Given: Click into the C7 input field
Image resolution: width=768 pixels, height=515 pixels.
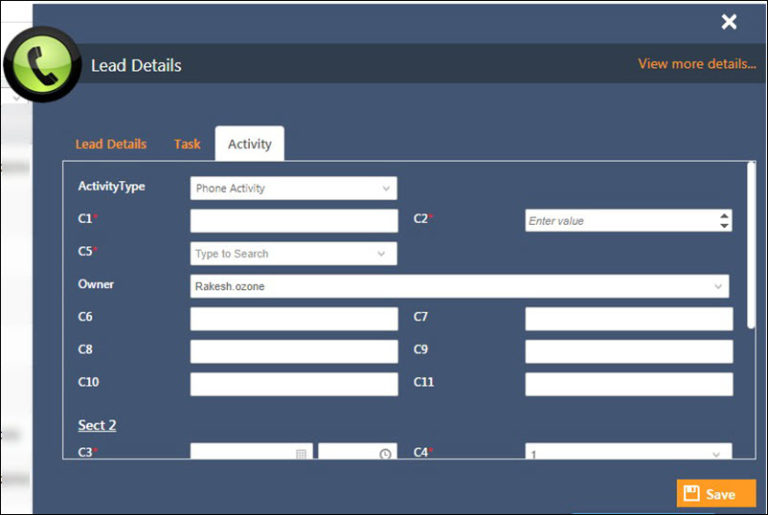Looking at the screenshot, I should [x=628, y=319].
